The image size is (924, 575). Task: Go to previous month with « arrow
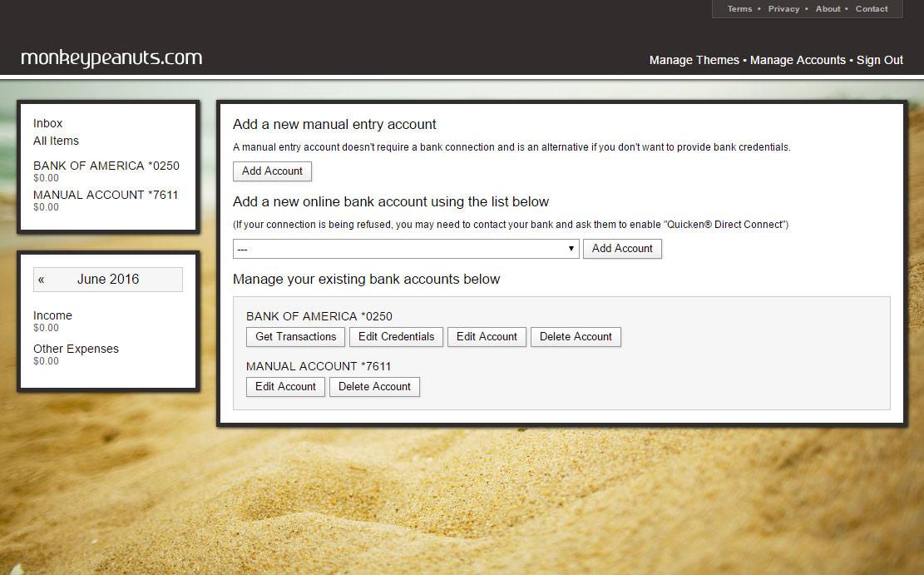pos(42,280)
